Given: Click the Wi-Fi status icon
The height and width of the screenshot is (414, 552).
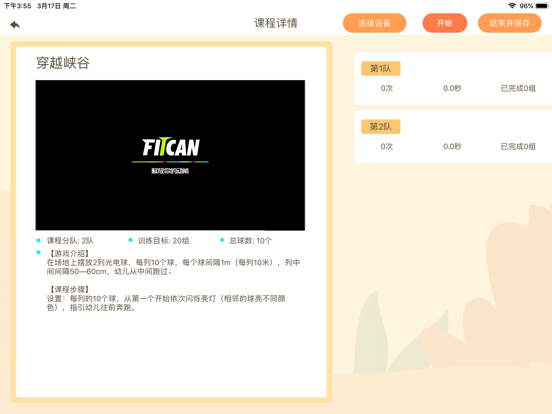Looking at the screenshot, I should pyautogui.click(x=512, y=6).
